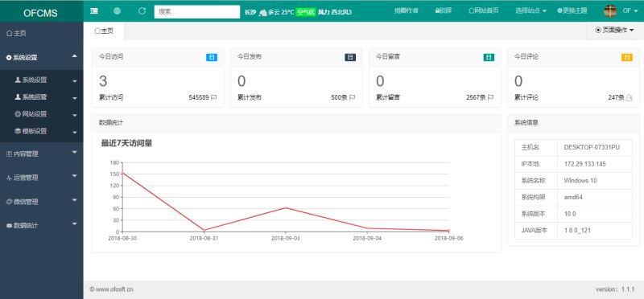The height and width of the screenshot is (299, 644).
Task: Open 页面操作 dropdown
Action: tap(614, 30)
